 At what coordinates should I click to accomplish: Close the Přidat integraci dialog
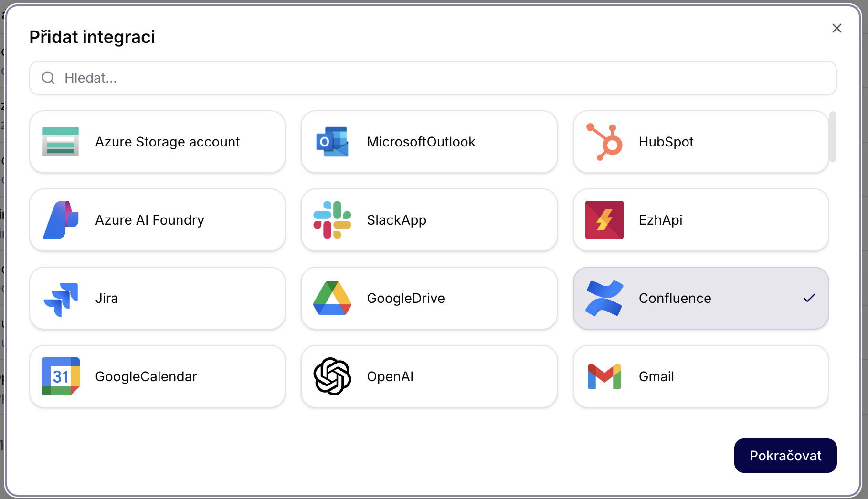pos(837,28)
